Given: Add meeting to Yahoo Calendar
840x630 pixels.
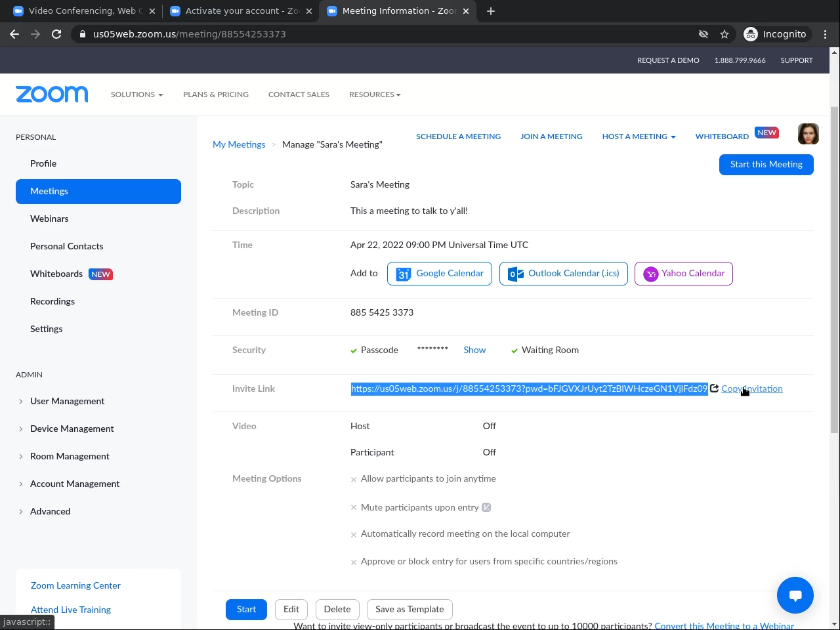Looking at the screenshot, I should (684, 274).
